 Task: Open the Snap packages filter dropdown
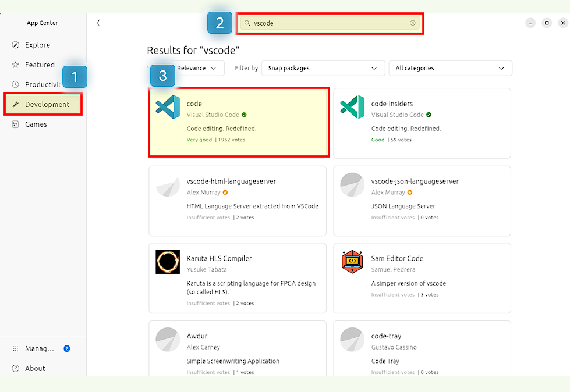point(323,68)
